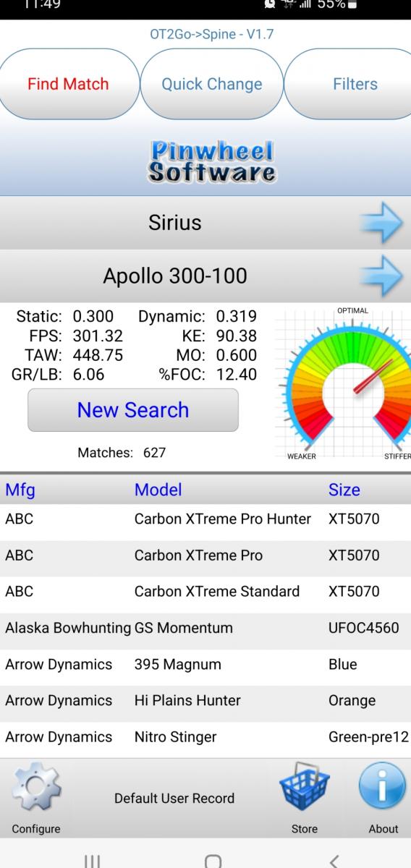Open the Quick Change button
411x868 pixels.
(212, 84)
